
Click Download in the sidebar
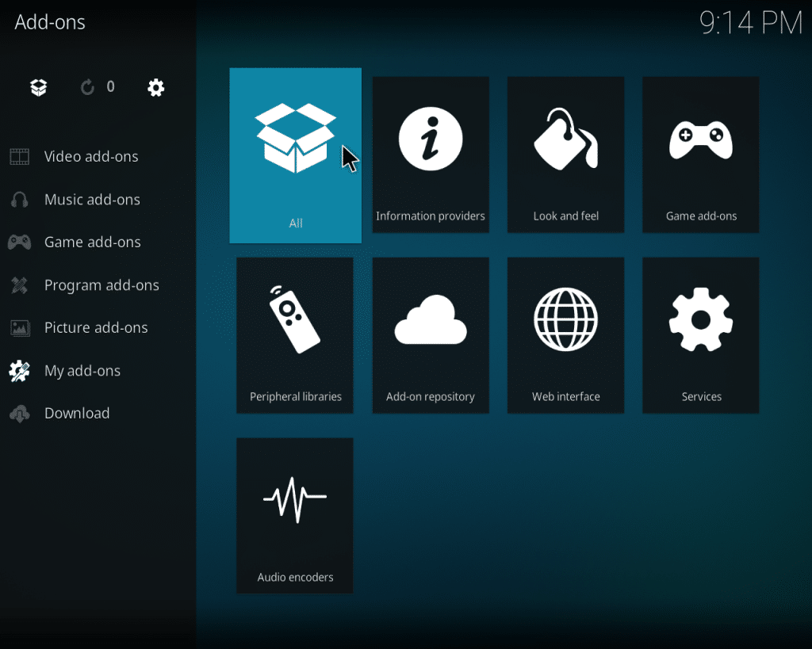point(77,414)
